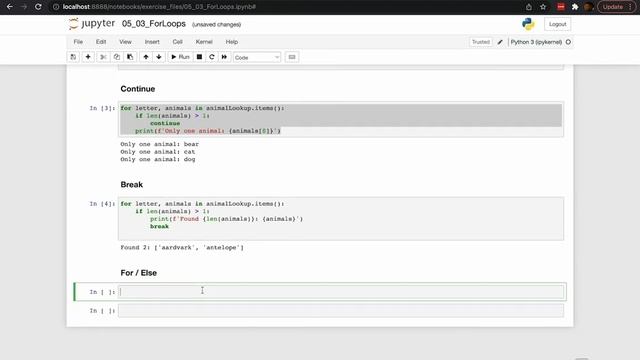Click the red browser extension icon

(561, 7)
